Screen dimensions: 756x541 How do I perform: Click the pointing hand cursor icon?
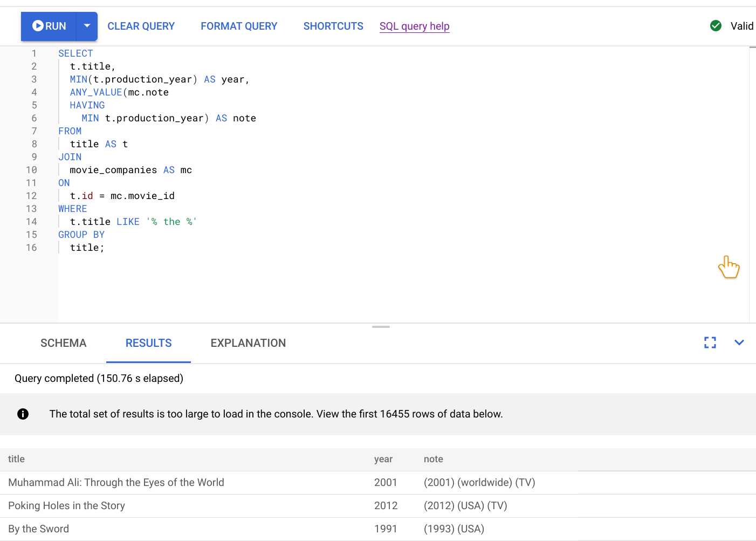point(729,267)
